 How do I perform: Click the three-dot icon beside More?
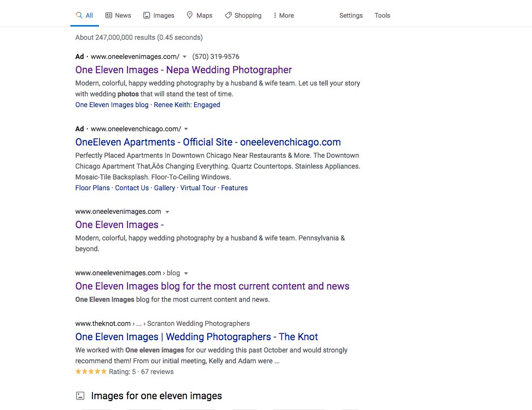click(x=275, y=15)
